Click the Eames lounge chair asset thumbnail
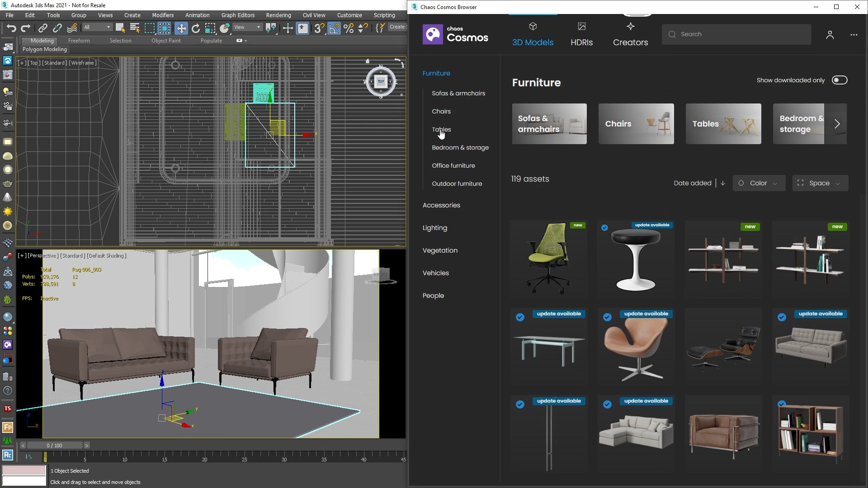Viewport: 868px width, 488px height. 722,347
